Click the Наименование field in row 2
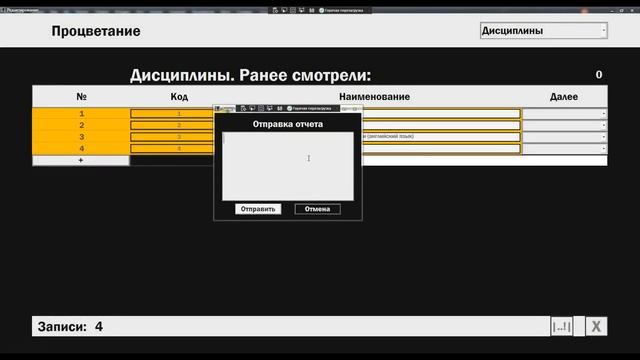Viewport: 640px width, 360px height. click(441, 125)
